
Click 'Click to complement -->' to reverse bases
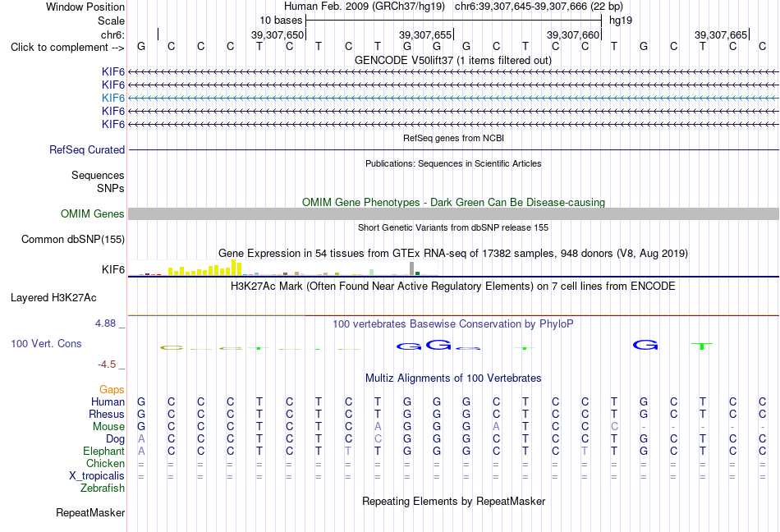pyautogui.click(x=67, y=48)
